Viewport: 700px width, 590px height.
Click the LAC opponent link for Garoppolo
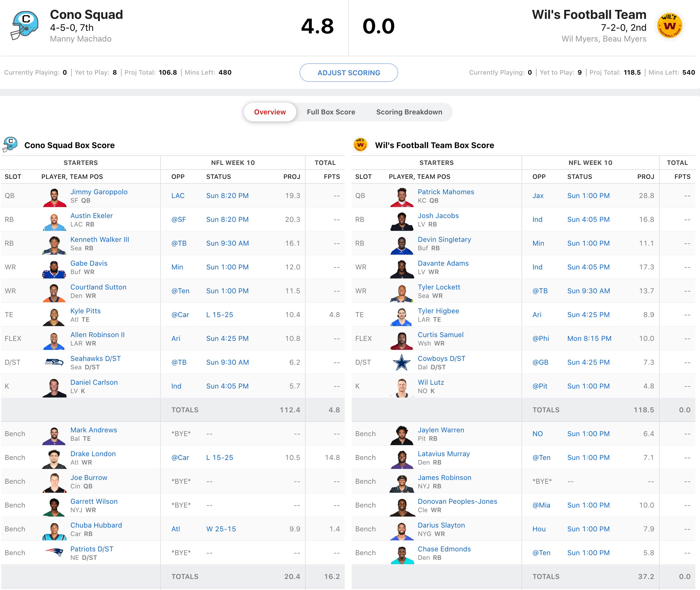point(178,196)
